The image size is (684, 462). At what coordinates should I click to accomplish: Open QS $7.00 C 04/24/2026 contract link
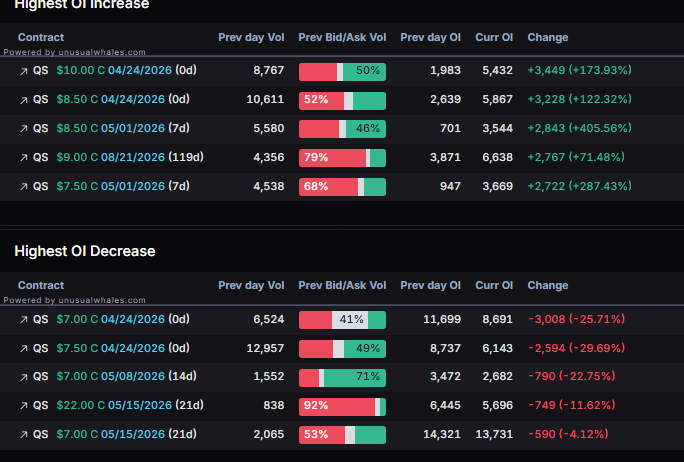(123, 319)
